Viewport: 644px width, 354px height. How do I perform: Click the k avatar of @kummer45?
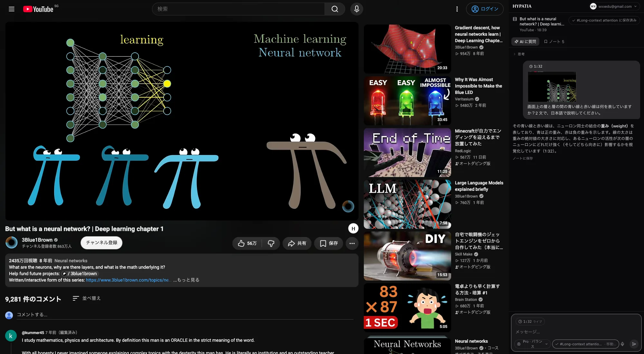click(11, 336)
